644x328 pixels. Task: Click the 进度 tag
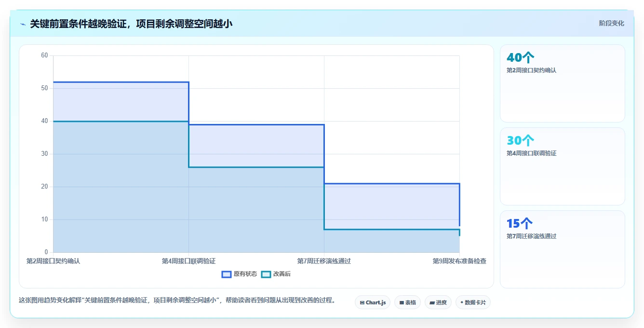tap(438, 302)
